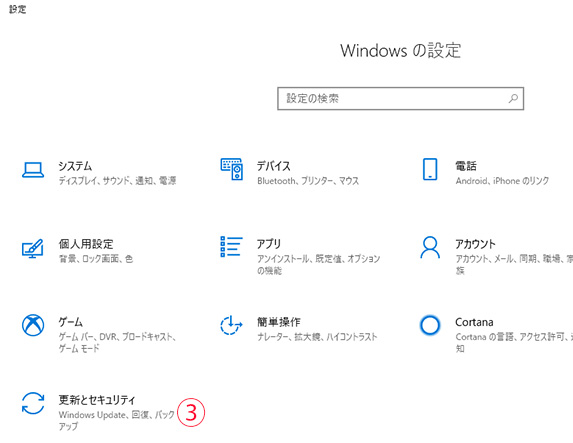The height and width of the screenshot is (443, 573).
Task: Click the ゲーム Xbox icon
Action: (x=33, y=325)
